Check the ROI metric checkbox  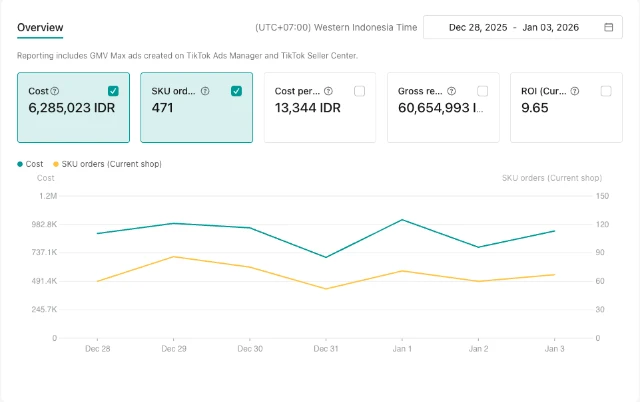(606, 91)
